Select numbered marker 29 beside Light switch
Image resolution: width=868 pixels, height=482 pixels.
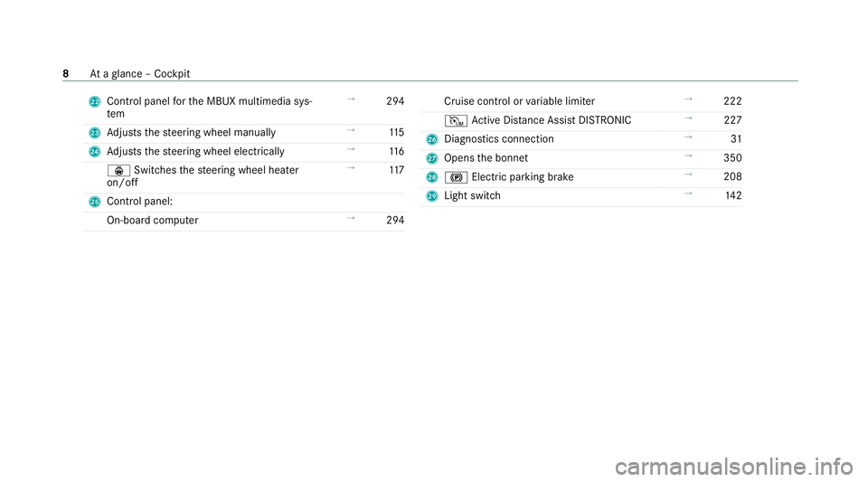tap(432, 196)
